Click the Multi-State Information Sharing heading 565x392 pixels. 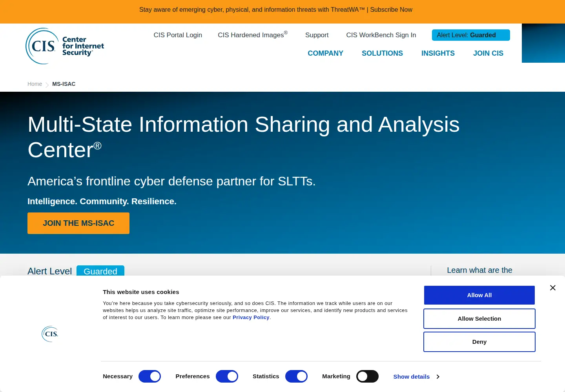point(243,137)
